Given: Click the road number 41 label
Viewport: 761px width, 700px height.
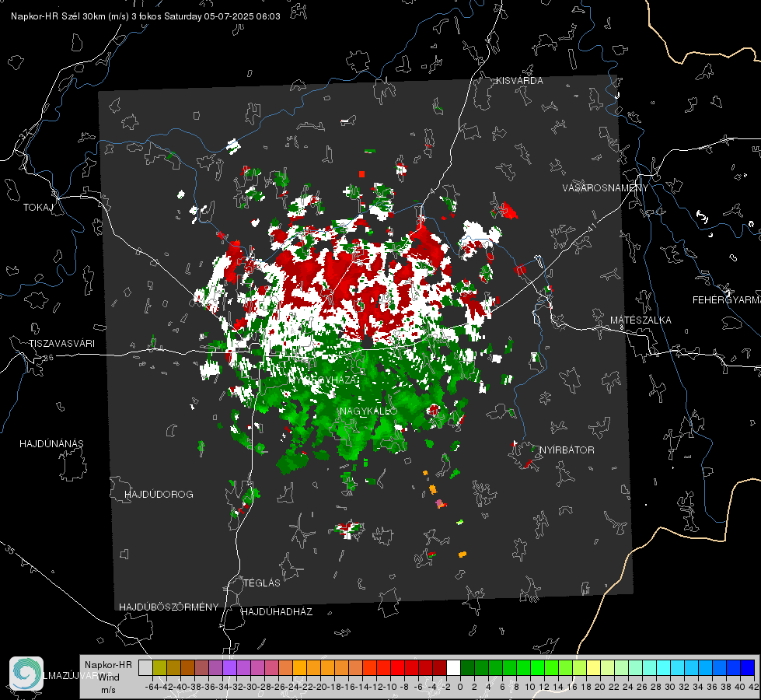Looking at the screenshot, I should tap(592, 227).
